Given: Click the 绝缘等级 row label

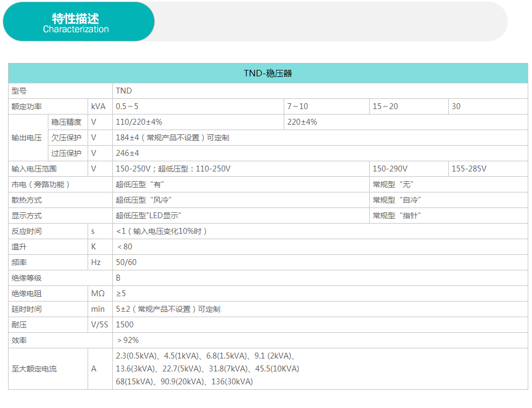Looking at the screenshot, I should pos(27,278).
